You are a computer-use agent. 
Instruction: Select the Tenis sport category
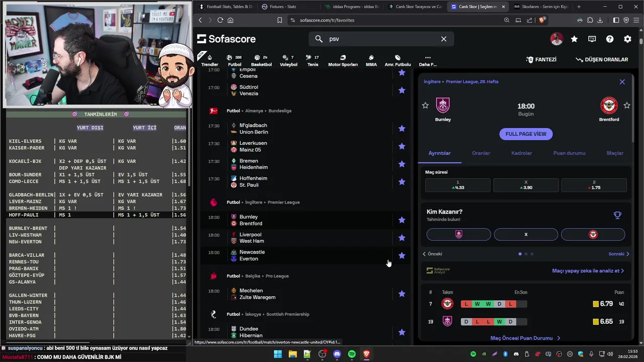pos(313,60)
